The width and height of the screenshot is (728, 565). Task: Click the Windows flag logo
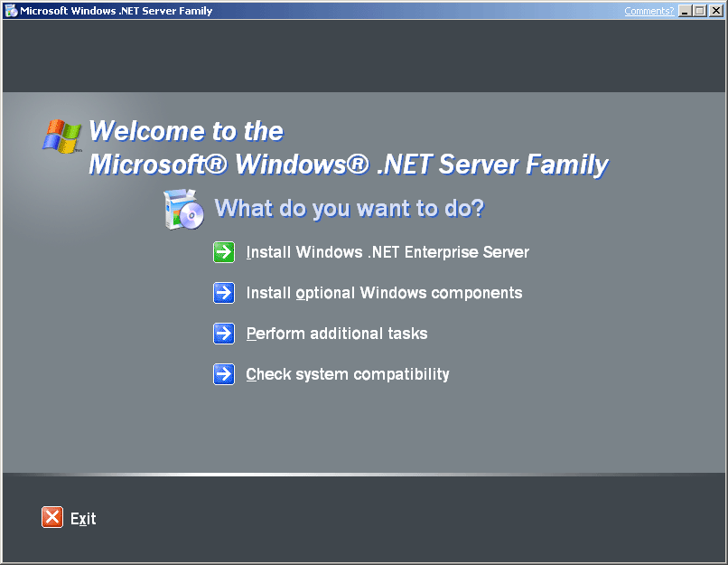[62, 137]
